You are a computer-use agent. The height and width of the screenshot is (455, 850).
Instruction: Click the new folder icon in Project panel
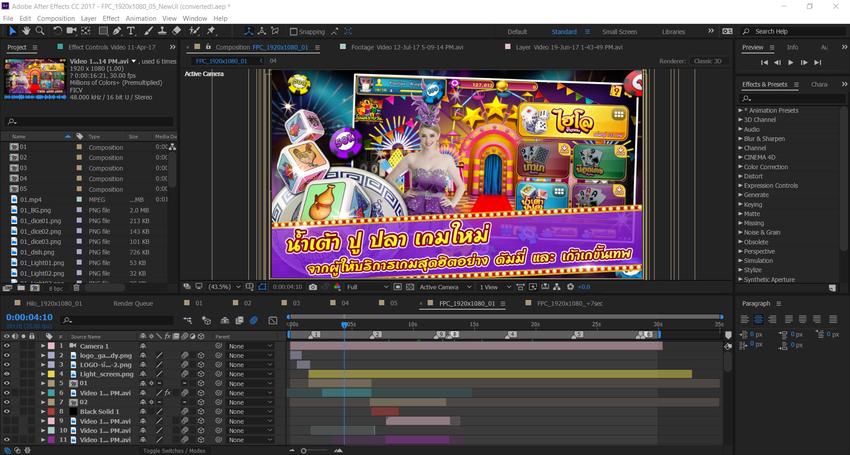pyautogui.click(x=20, y=288)
